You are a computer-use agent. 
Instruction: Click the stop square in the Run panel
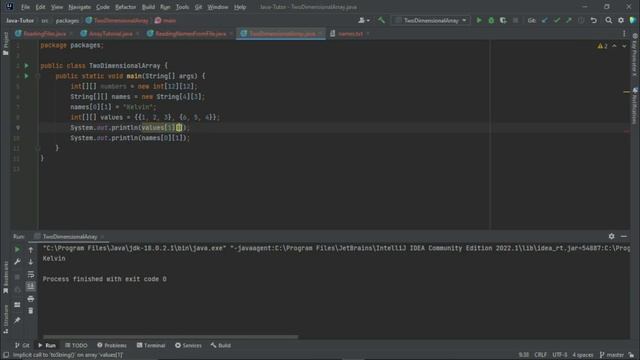point(17,277)
